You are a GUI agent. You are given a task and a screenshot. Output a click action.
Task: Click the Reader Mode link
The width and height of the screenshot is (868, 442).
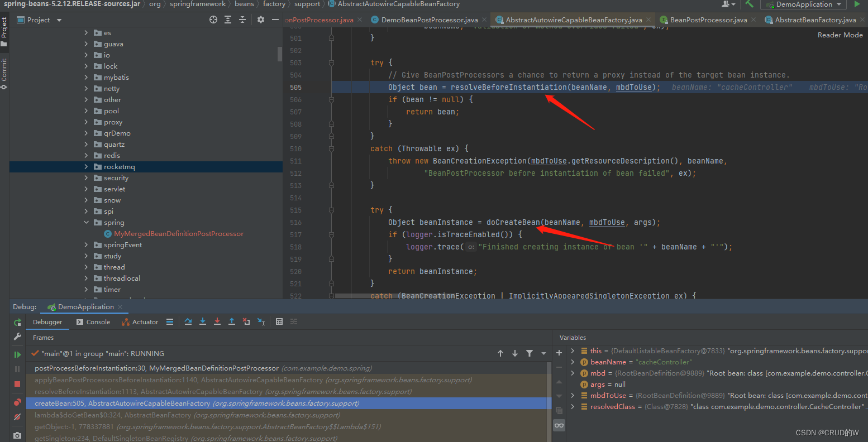click(840, 35)
